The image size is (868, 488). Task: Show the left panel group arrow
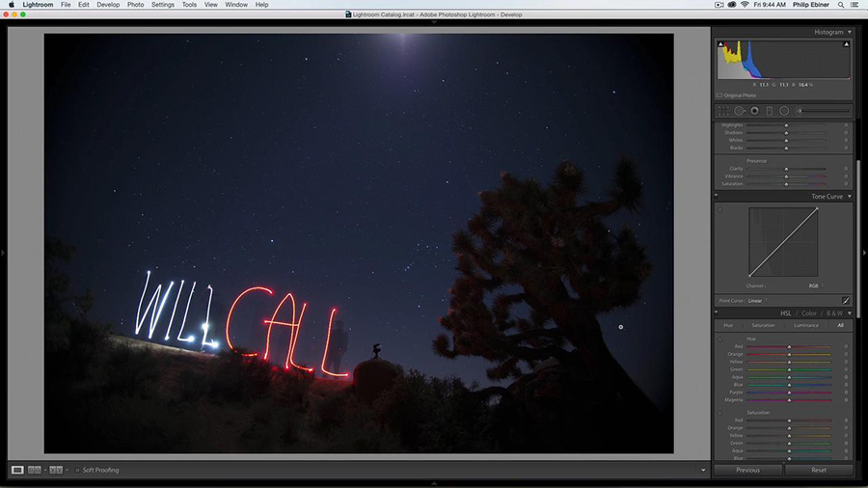(x=3, y=253)
